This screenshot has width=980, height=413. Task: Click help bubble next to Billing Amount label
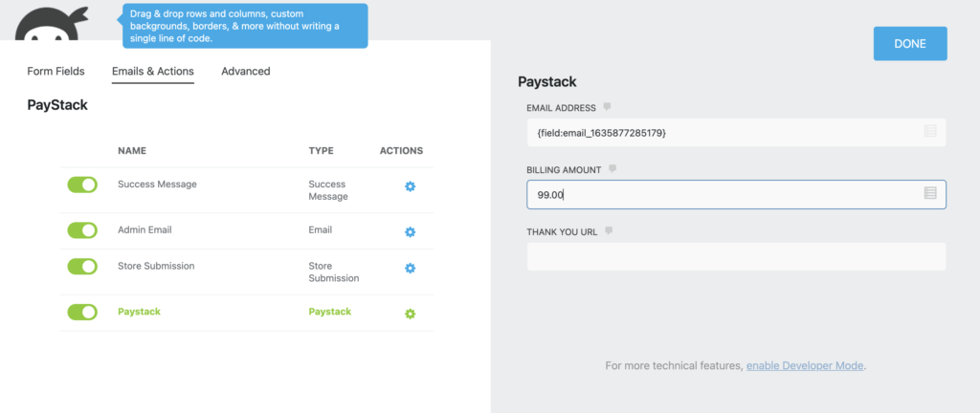612,169
